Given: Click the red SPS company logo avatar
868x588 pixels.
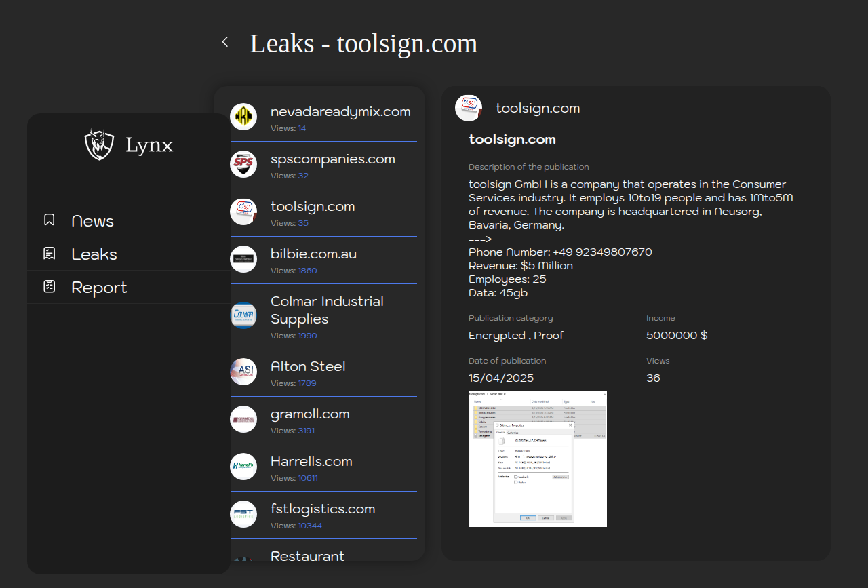Looking at the screenshot, I should [x=243, y=164].
